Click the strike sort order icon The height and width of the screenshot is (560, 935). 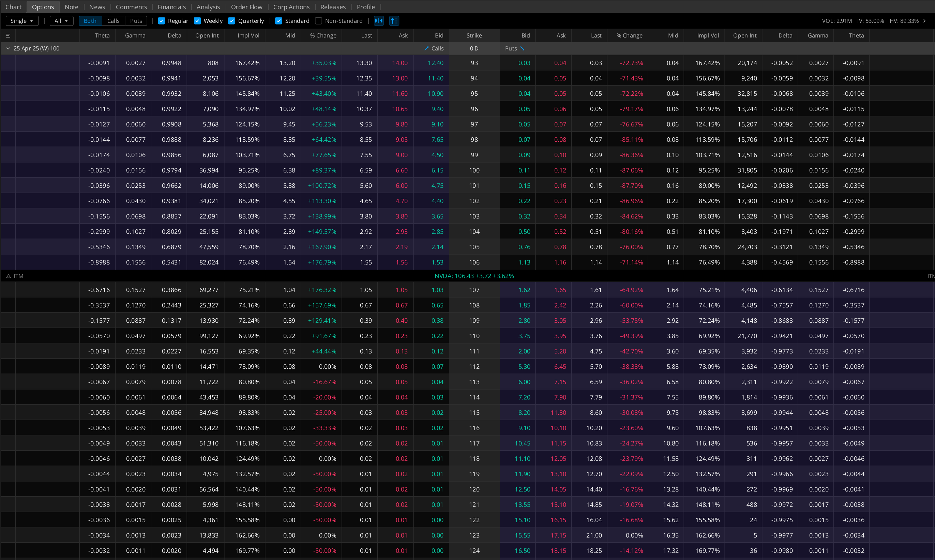[x=394, y=21]
